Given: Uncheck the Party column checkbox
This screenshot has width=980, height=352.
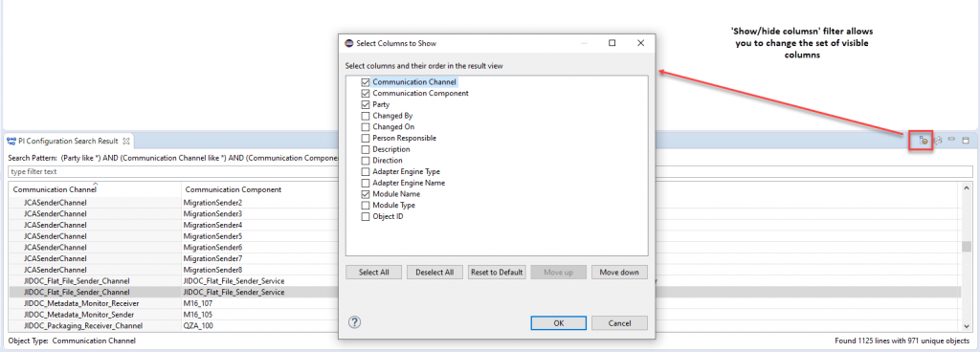Looking at the screenshot, I should point(366,105).
